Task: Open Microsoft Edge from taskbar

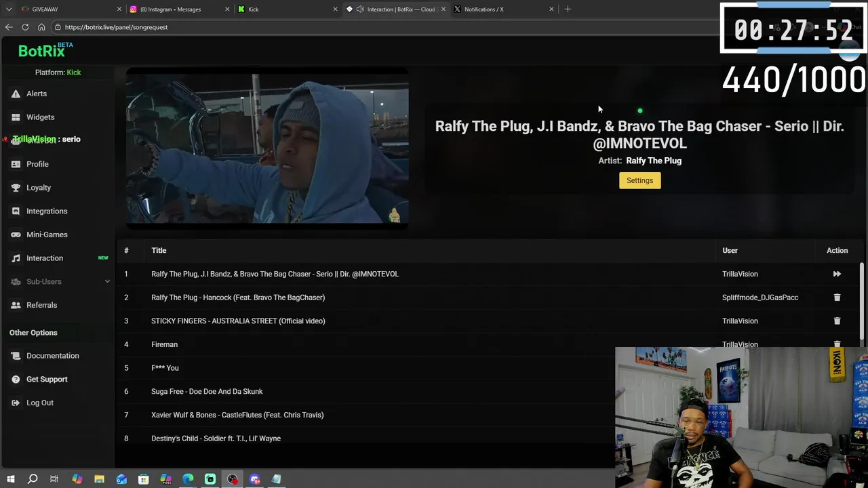Action: 188,479
